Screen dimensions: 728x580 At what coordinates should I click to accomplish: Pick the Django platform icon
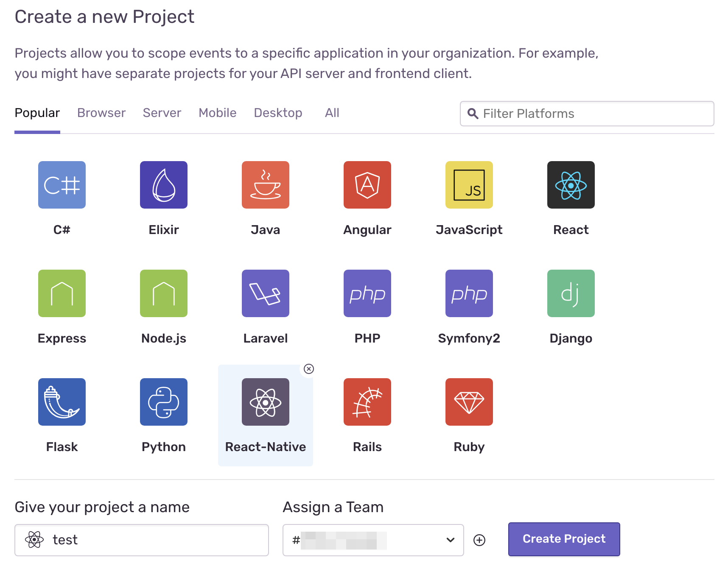[x=571, y=293]
